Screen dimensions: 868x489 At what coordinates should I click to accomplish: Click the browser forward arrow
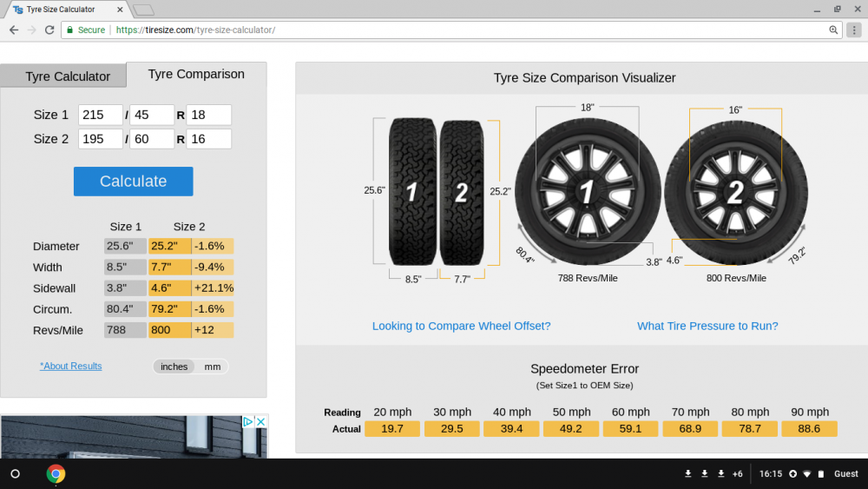coord(31,30)
